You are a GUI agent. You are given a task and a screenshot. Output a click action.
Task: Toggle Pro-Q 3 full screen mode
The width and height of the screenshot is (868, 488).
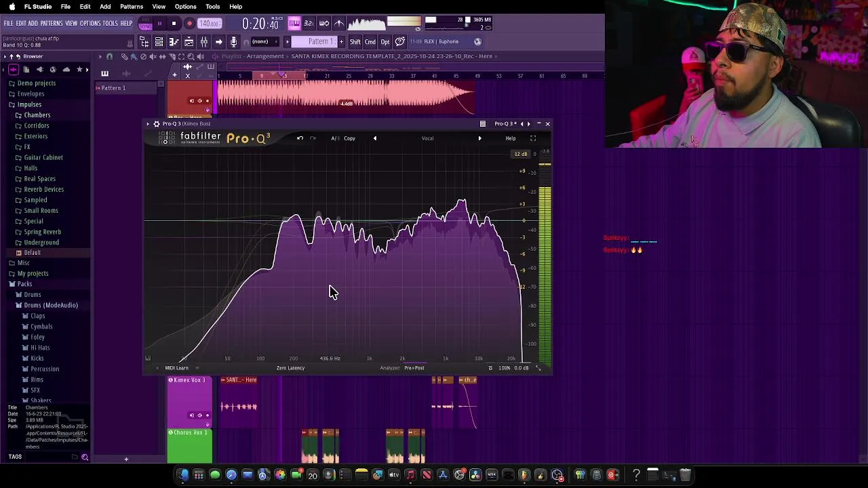coord(533,138)
